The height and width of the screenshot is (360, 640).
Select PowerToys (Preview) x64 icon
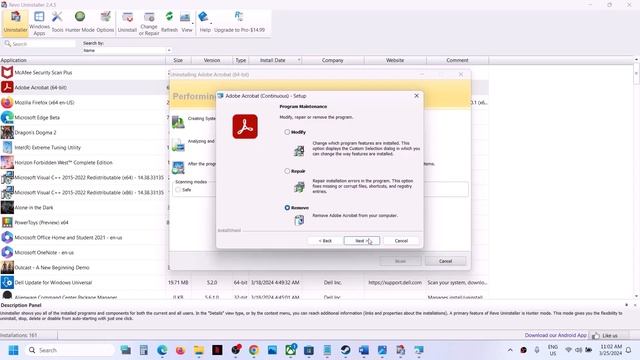pos(7,222)
